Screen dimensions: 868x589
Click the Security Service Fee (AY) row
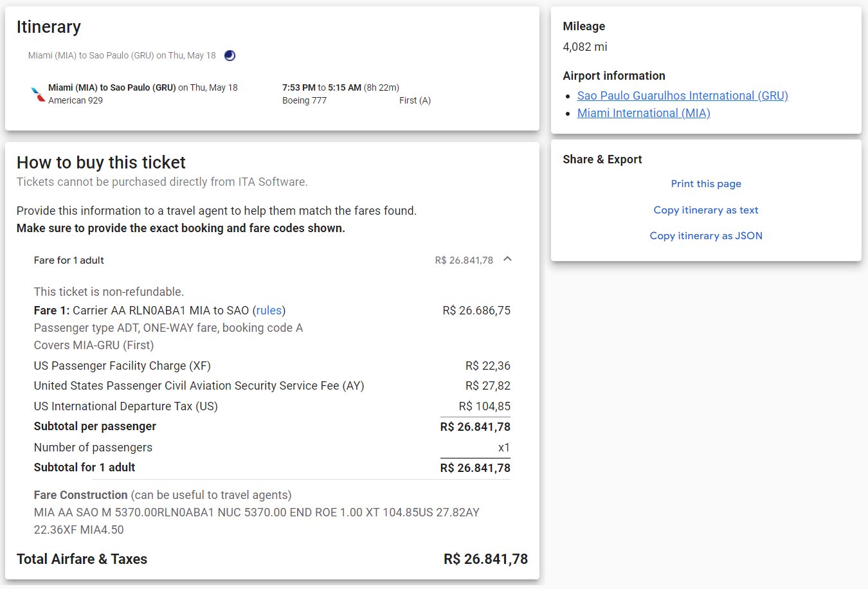pos(272,386)
